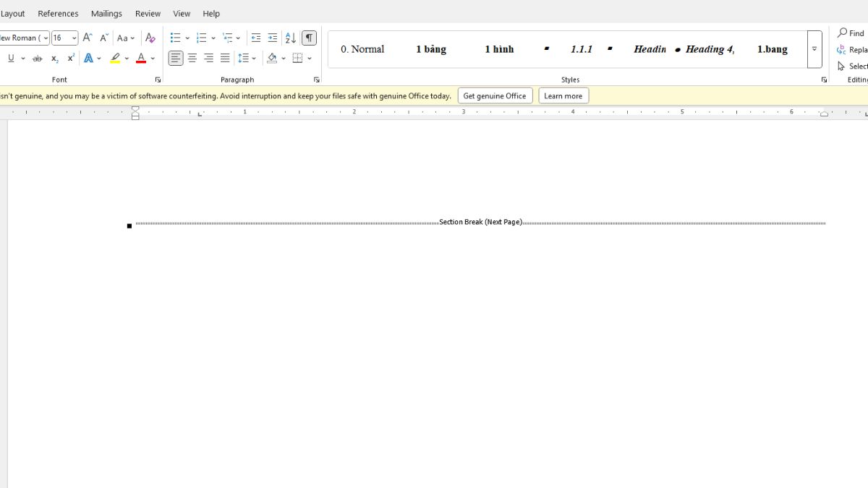The width and height of the screenshot is (868, 488).
Task: Align text to the left
Action: pyautogui.click(x=176, y=58)
